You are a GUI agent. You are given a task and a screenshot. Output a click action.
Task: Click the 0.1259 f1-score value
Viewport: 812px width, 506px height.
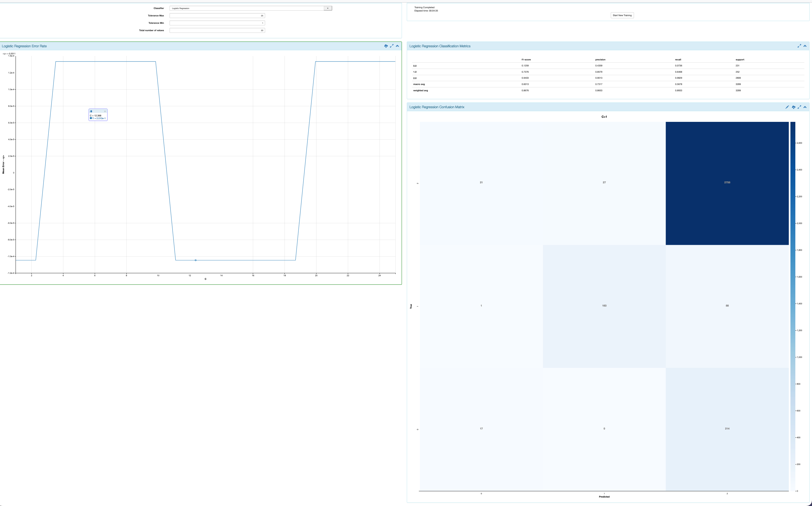tap(525, 66)
